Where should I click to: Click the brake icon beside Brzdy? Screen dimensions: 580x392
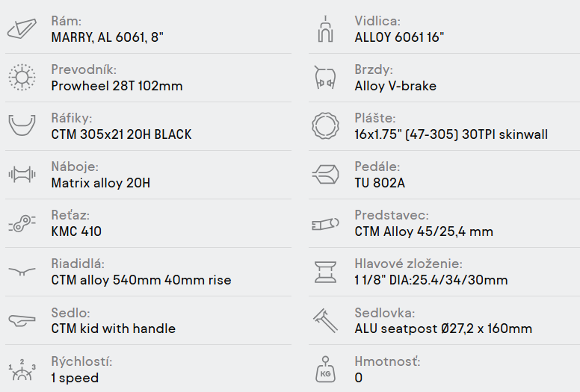coord(325,78)
